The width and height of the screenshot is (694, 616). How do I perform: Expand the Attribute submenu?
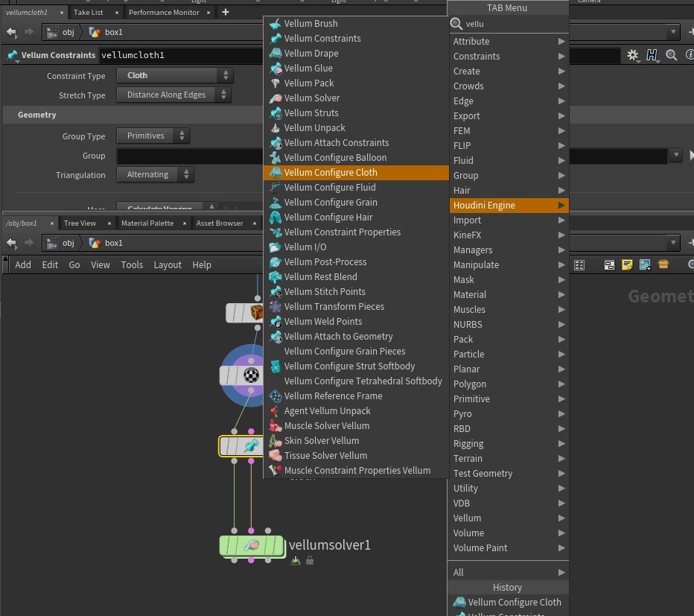(508, 41)
